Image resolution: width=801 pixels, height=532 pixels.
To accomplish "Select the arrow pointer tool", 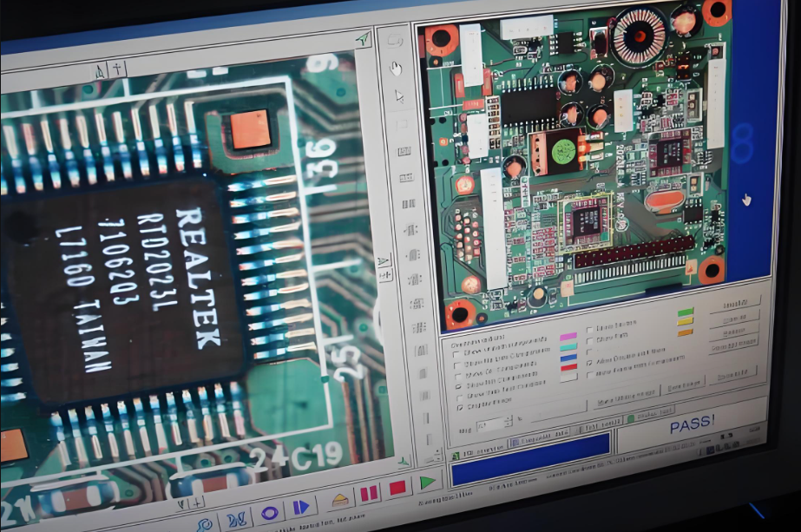I will pyautogui.click(x=399, y=95).
